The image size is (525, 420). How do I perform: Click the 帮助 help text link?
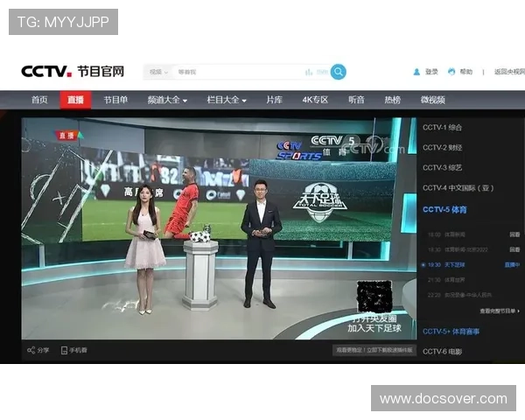coord(466,72)
